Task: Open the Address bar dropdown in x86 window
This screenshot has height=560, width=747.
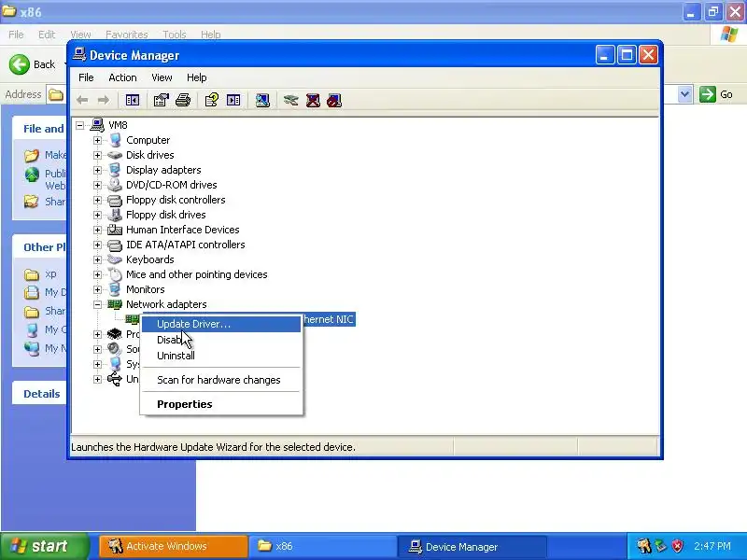Action: [x=684, y=94]
